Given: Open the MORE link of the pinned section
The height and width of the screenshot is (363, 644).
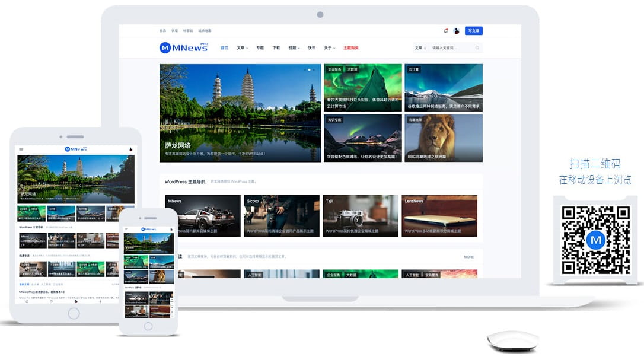Looking at the screenshot, I should (470, 256).
